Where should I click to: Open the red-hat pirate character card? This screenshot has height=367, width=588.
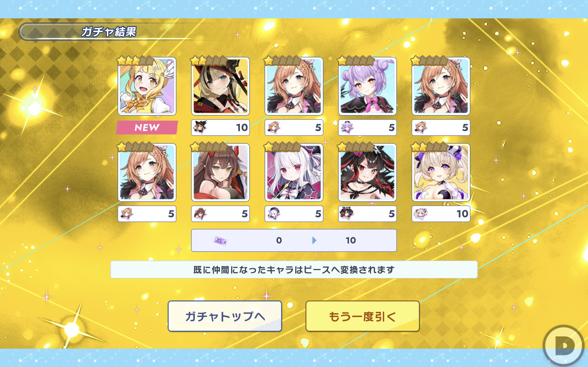point(220,86)
